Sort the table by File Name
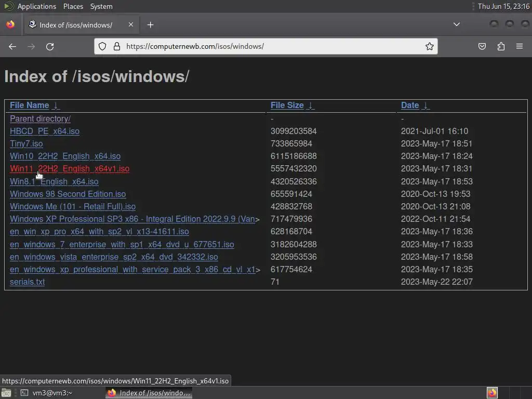The height and width of the screenshot is (399, 532). 29,105
